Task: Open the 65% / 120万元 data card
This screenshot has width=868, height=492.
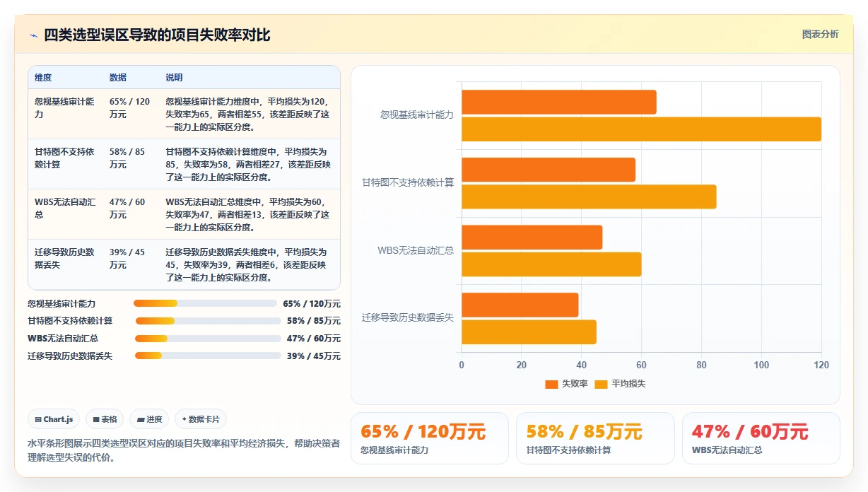Action: 430,438
